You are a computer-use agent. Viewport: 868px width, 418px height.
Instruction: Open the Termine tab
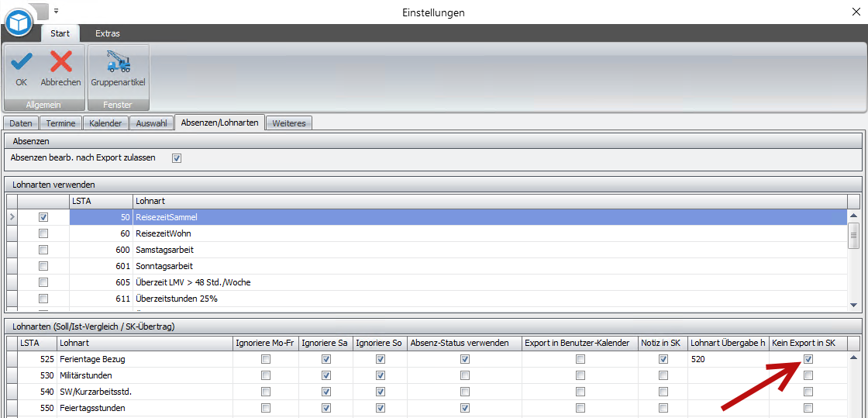[x=60, y=123]
